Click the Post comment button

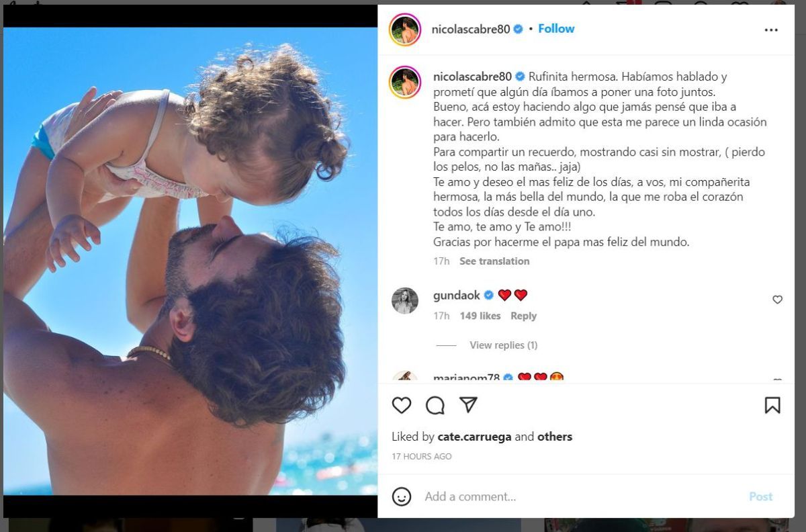[x=761, y=496]
